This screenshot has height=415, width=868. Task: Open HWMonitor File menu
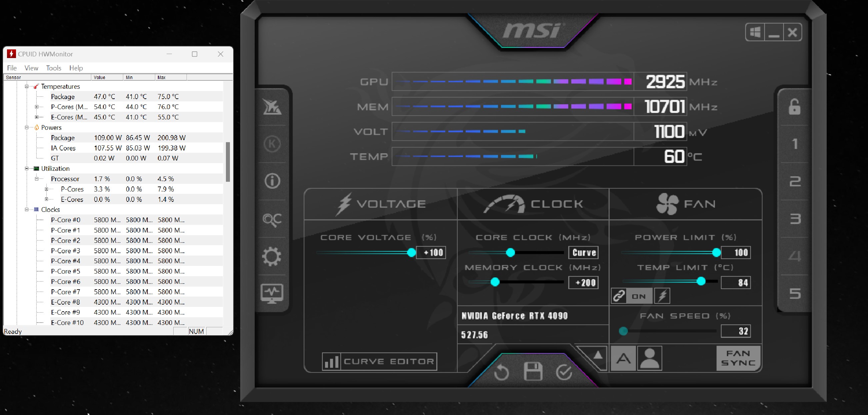[12, 68]
